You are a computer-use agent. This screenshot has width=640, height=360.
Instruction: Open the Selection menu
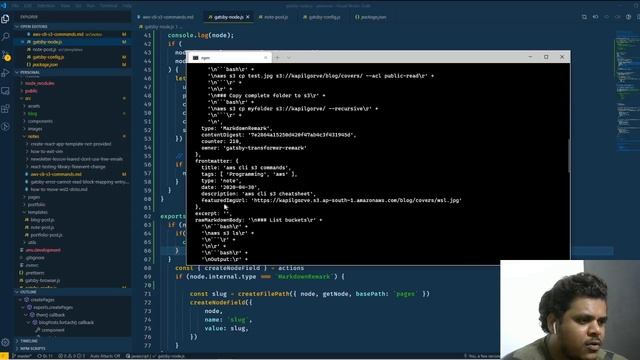pyautogui.click(x=46, y=6)
